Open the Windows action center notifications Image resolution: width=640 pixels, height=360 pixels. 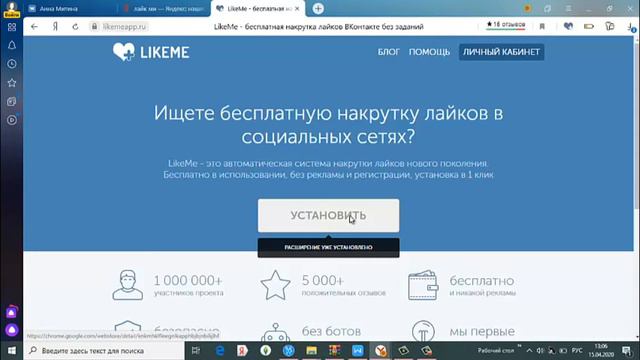(x=627, y=351)
